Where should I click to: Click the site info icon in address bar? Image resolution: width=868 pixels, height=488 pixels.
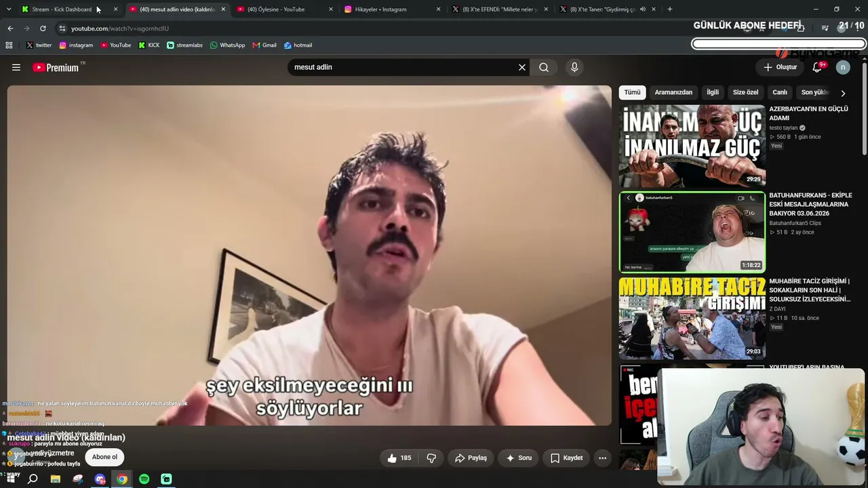pyautogui.click(x=62, y=28)
